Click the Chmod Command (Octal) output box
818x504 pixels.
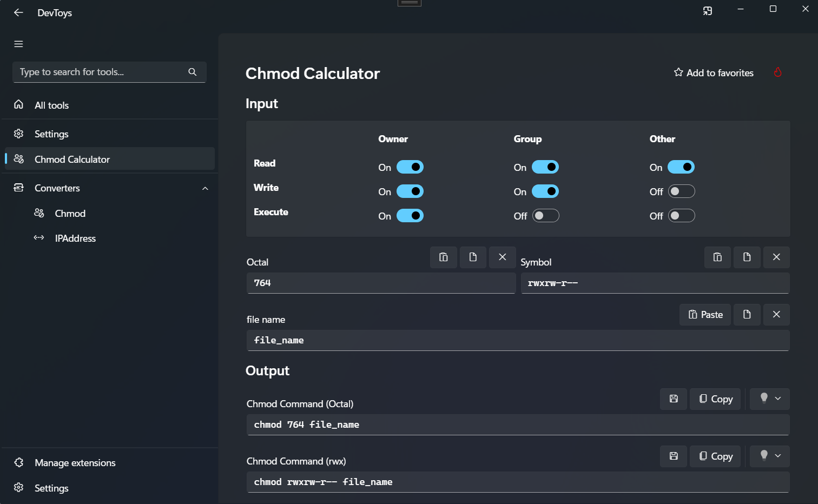coord(518,425)
